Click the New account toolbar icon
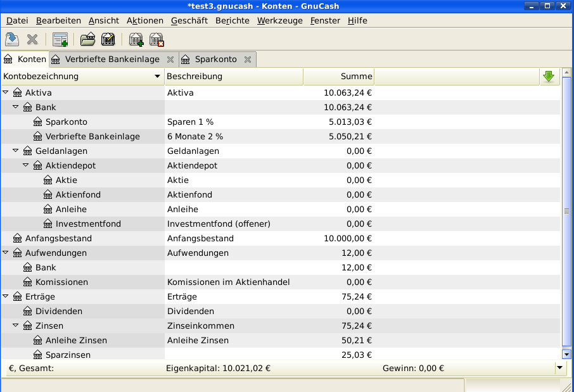 pyautogui.click(x=136, y=40)
